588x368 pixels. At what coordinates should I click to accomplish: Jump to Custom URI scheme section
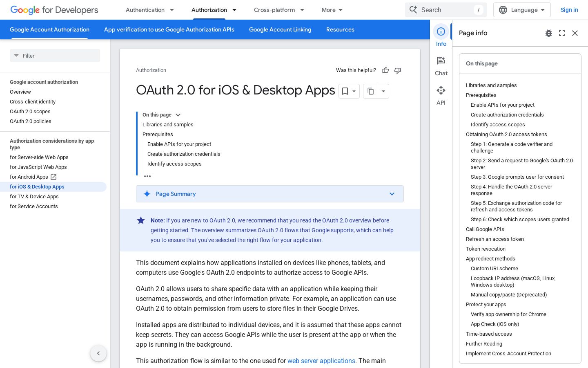(494, 269)
